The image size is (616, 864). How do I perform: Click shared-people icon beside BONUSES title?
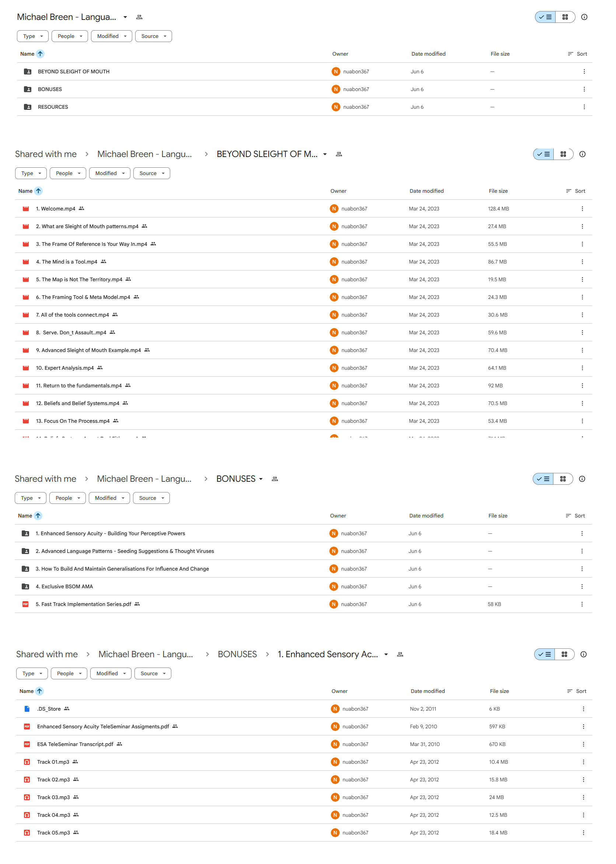tap(275, 479)
